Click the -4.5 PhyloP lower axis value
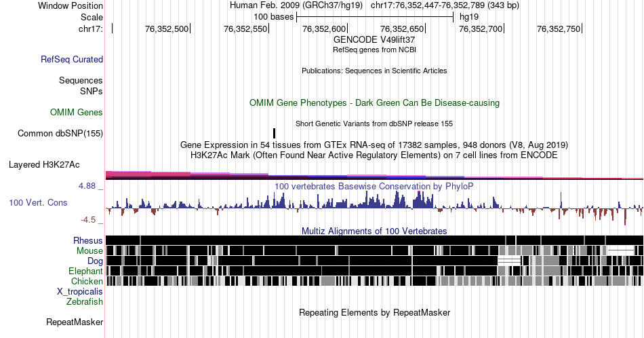644x338 pixels. click(88, 220)
